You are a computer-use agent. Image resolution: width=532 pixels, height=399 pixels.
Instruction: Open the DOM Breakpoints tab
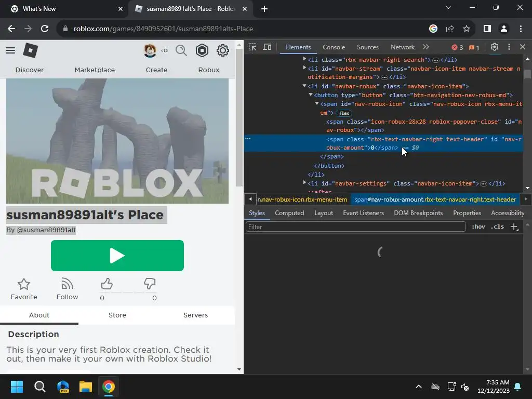[x=418, y=213]
